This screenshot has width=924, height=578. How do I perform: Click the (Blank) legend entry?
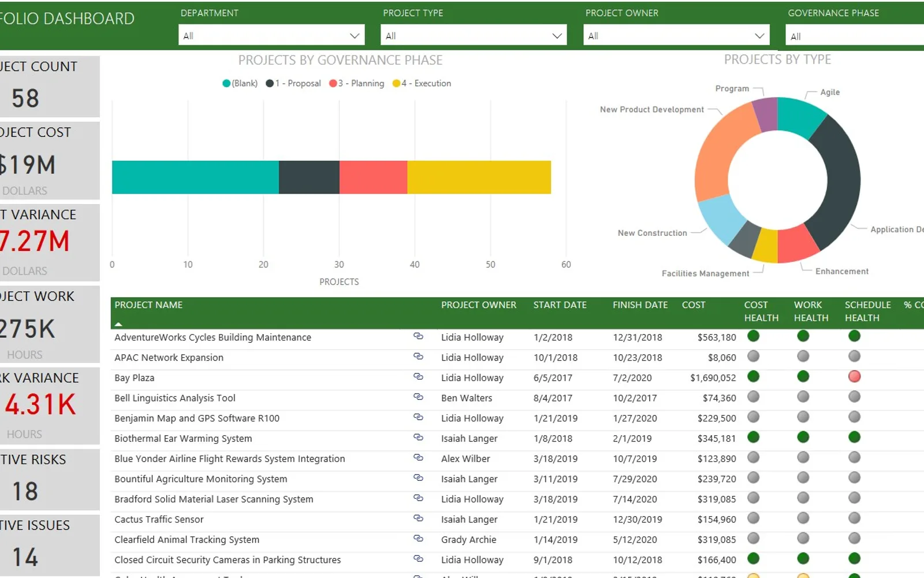(240, 83)
